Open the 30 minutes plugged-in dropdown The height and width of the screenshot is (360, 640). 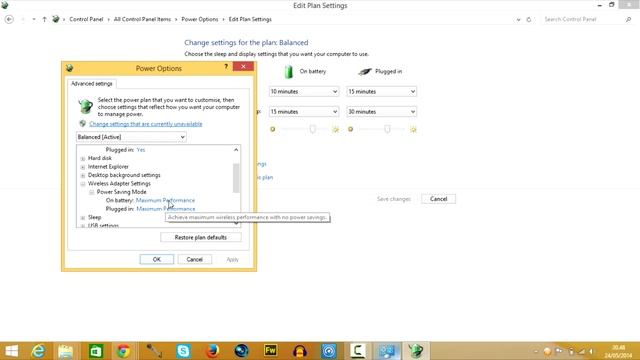pyautogui.click(x=381, y=111)
